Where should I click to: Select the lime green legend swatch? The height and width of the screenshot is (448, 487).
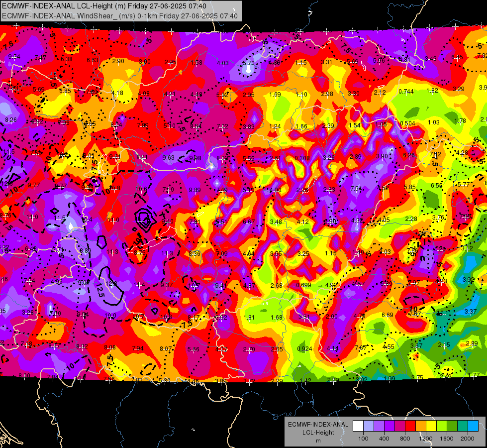(442, 426)
